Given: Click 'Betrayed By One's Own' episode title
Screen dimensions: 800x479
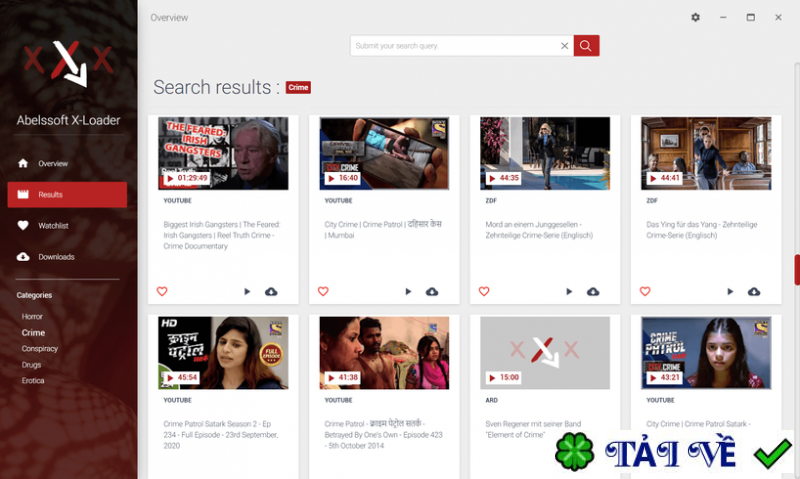Looking at the screenshot, I should (383, 435).
